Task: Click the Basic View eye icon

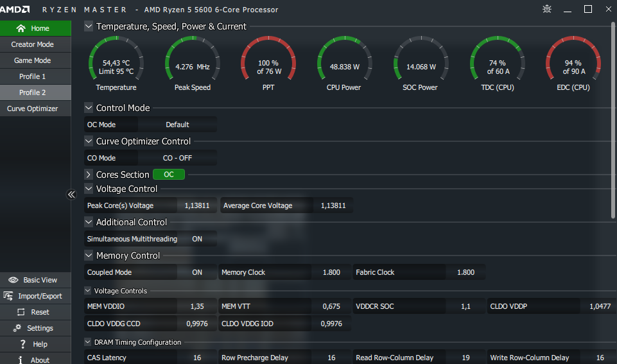Action: 13,280
